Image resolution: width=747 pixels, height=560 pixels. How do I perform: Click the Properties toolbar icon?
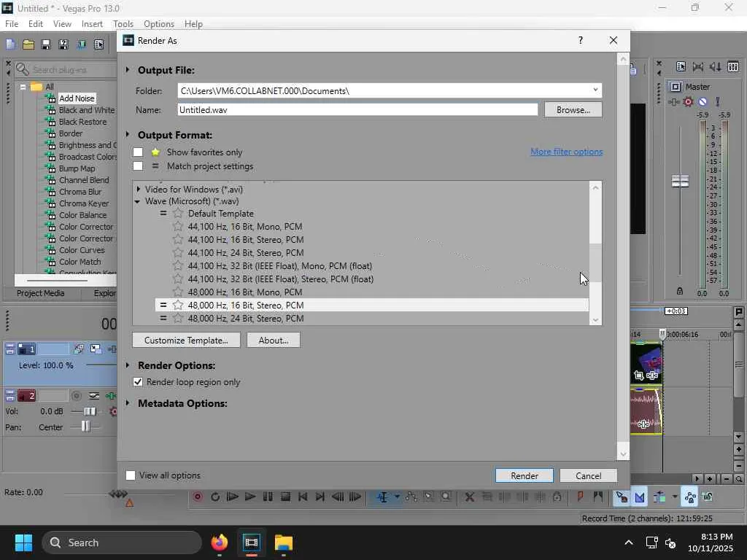pos(99,44)
